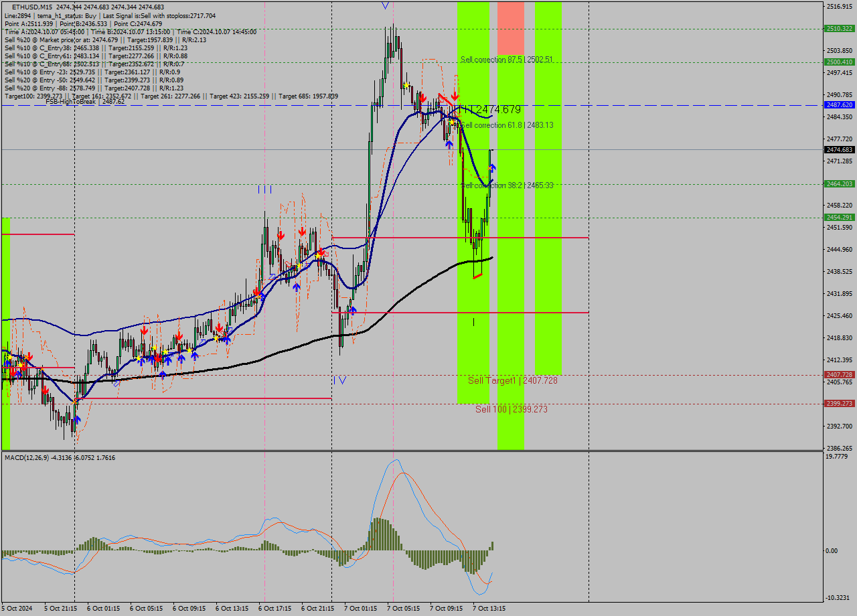Click the 'Sell correction 38.2 | 2465.33' label
Image resolution: width=857 pixels, height=616 pixels.
[508, 185]
